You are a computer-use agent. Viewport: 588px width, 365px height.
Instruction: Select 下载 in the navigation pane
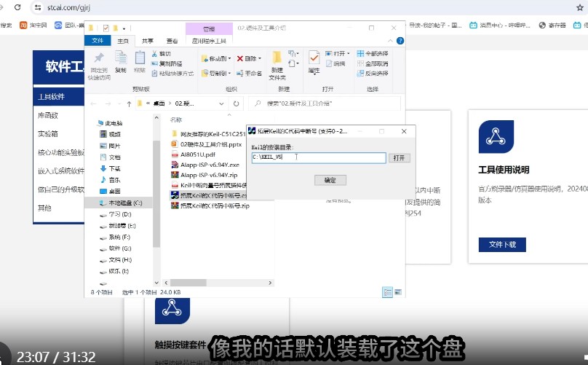pyautogui.click(x=110, y=168)
